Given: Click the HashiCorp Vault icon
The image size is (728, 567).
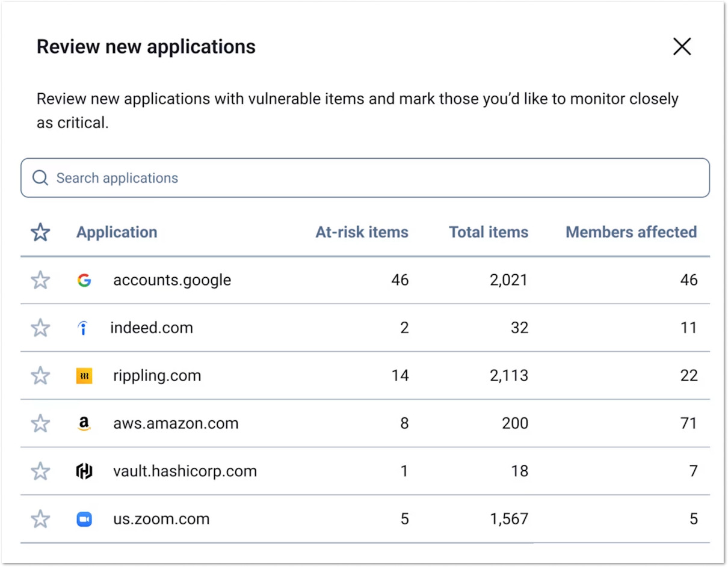Looking at the screenshot, I should [84, 471].
